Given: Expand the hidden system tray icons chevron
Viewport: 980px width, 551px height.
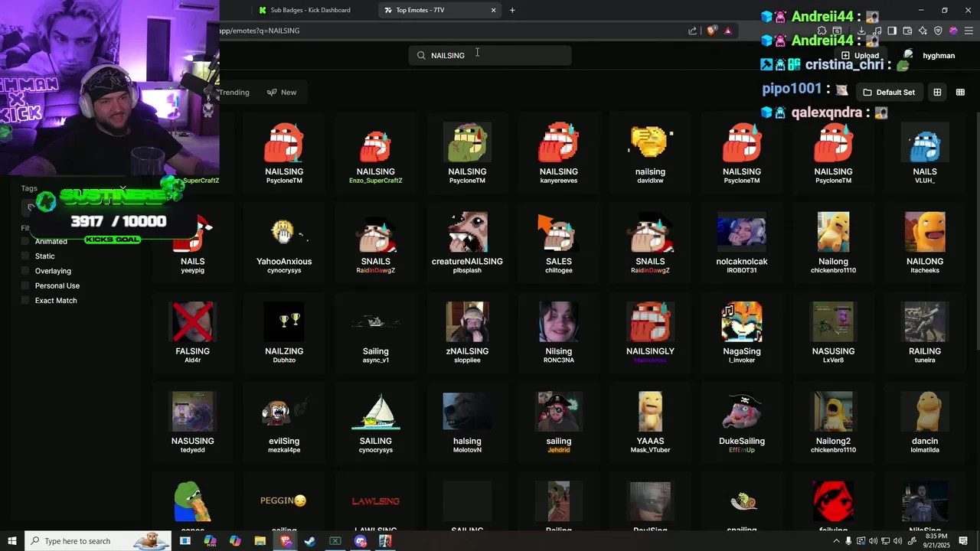Looking at the screenshot, I should pos(836,541).
